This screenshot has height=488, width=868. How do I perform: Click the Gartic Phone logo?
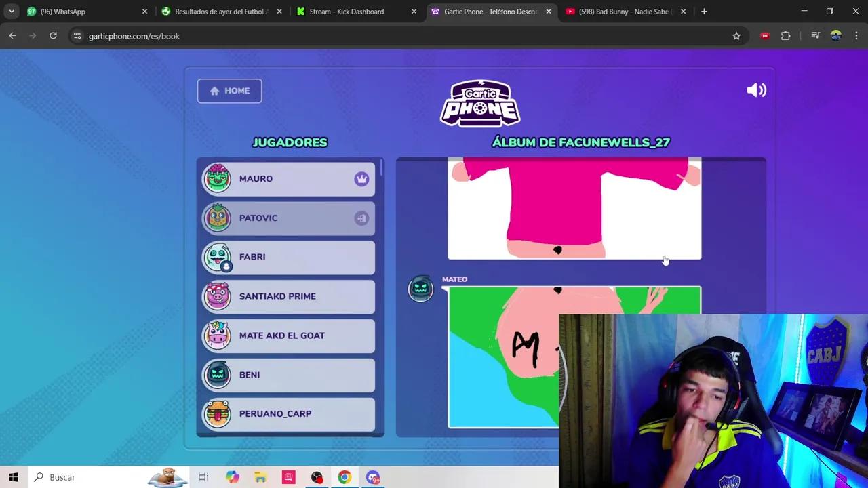pyautogui.click(x=480, y=103)
